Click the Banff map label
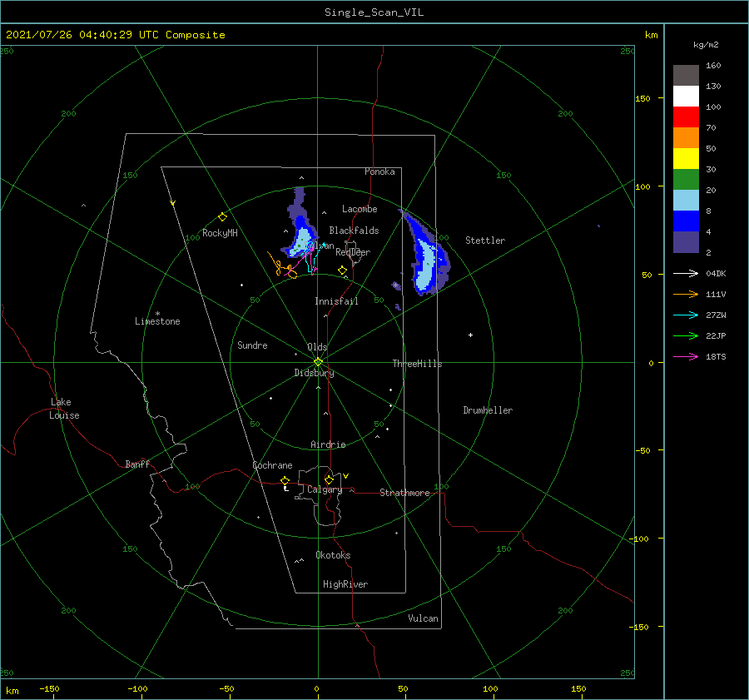Image resolution: width=749 pixels, height=700 pixels. (137, 464)
